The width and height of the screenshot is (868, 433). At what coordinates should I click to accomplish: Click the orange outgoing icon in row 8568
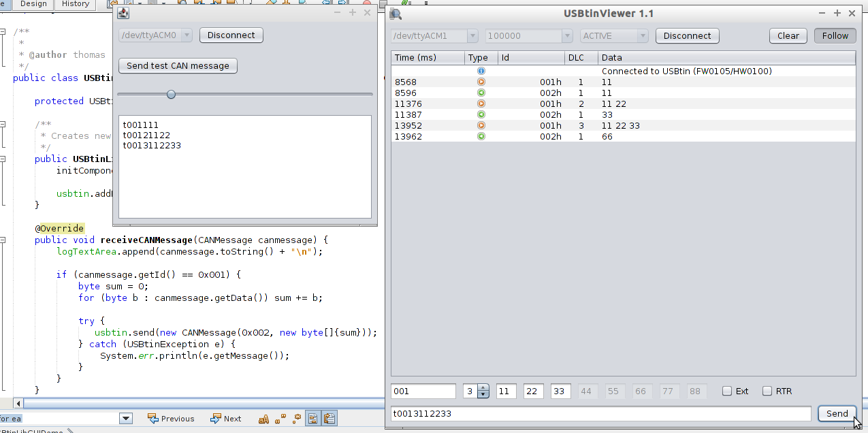[x=481, y=82]
